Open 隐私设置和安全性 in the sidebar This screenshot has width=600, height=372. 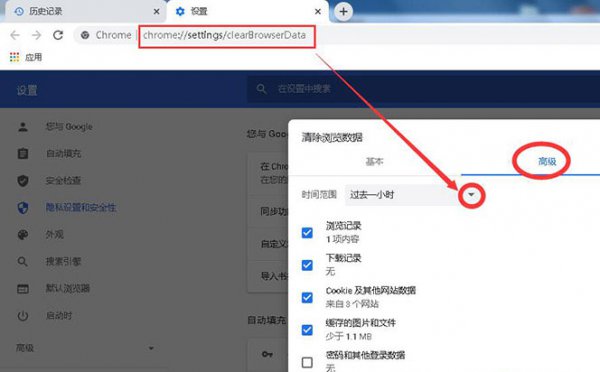click(81, 207)
